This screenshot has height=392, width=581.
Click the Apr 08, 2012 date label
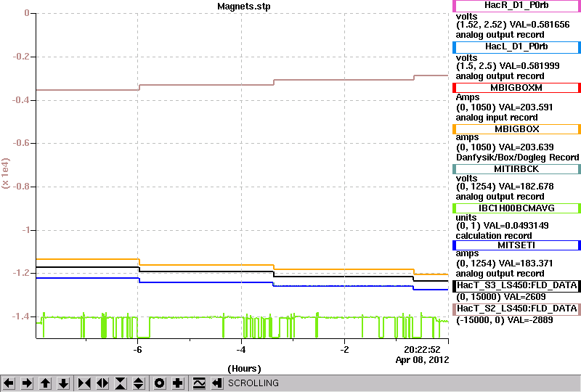tap(422, 360)
